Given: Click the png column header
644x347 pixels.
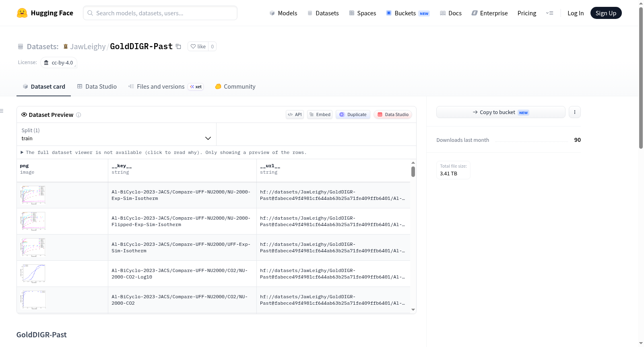Looking at the screenshot, I should point(62,170).
